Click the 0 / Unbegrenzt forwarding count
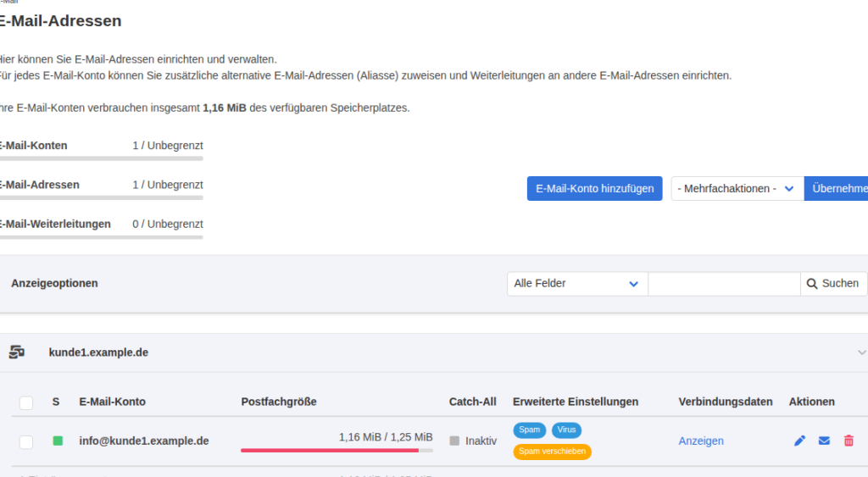The width and height of the screenshot is (868, 477). coord(168,225)
